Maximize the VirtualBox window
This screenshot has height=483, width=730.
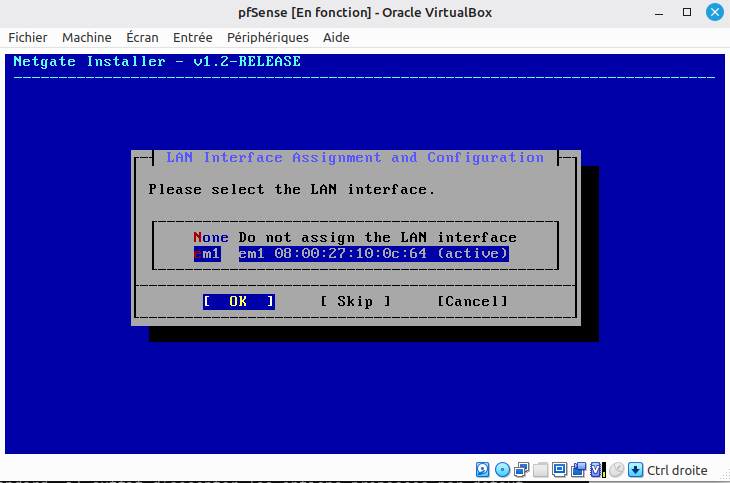point(687,13)
